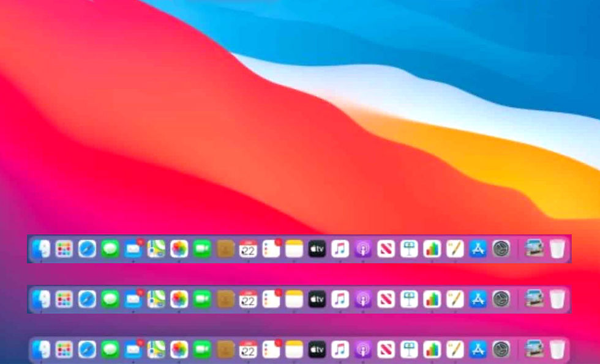Screen dimensions: 600x364
Task: Click Podcasts in the middle dock
Action: coord(363,299)
